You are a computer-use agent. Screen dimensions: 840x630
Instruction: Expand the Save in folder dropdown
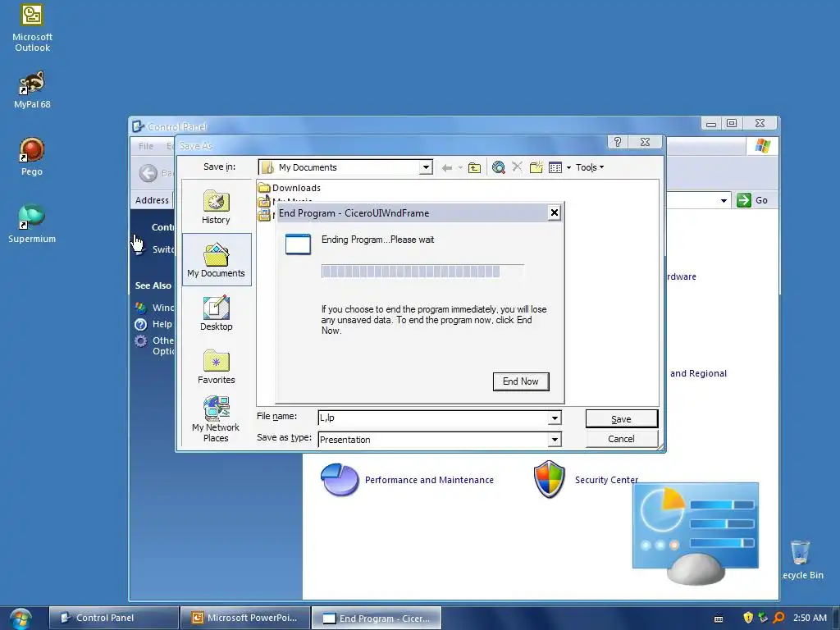(426, 167)
